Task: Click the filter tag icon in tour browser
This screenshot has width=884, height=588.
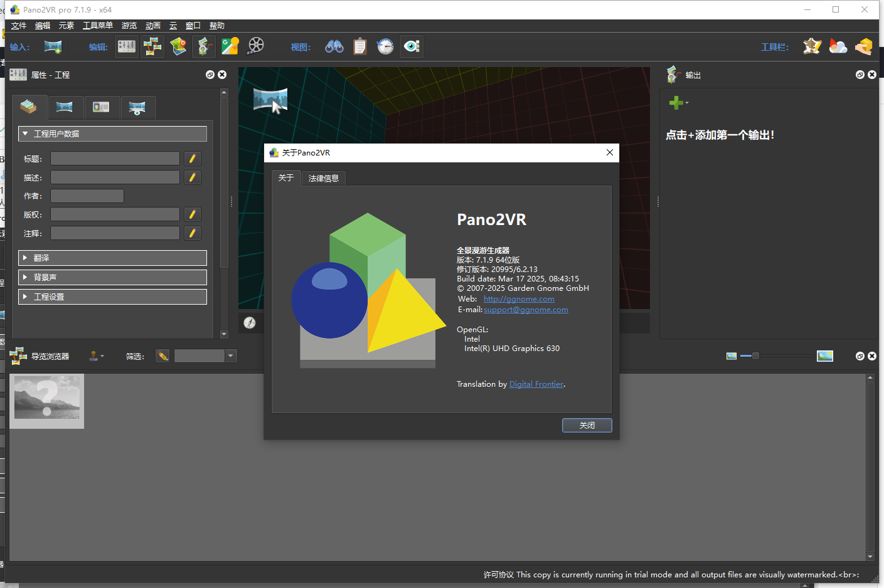Action: coord(163,356)
